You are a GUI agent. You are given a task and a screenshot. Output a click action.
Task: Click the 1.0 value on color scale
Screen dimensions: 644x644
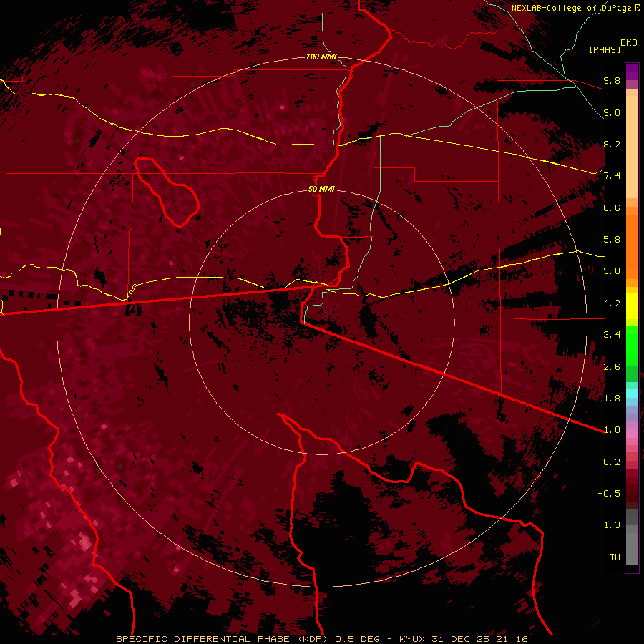click(x=612, y=430)
